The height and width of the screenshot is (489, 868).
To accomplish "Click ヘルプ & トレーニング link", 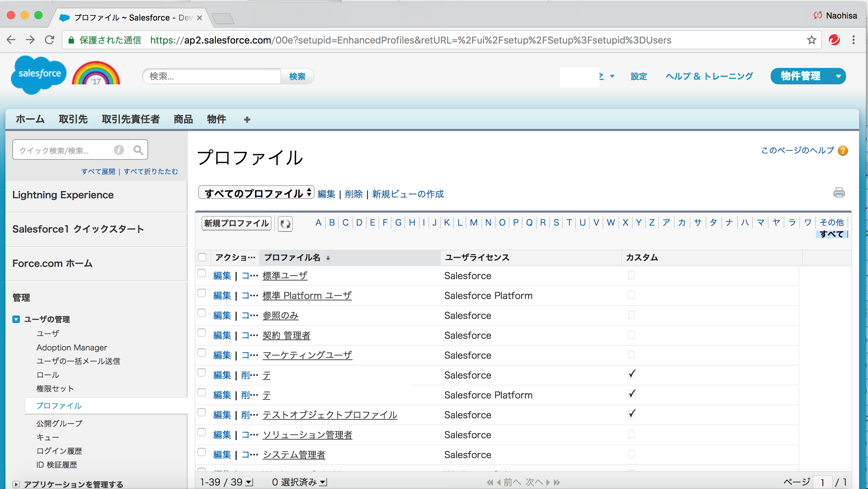I will pos(709,76).
